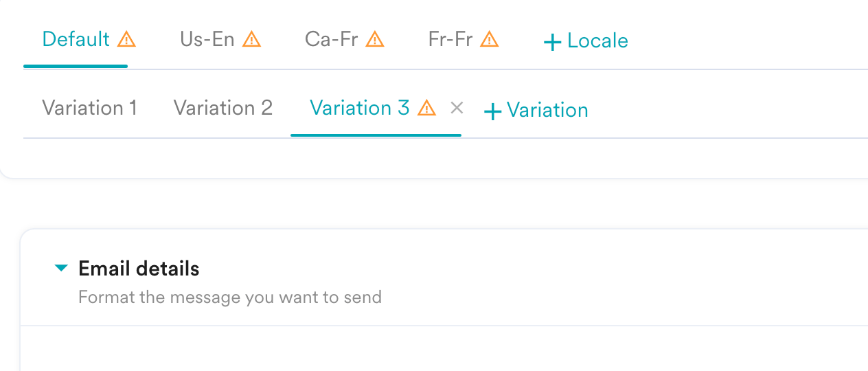Click the warning icon on Default tab

(126, 40)
